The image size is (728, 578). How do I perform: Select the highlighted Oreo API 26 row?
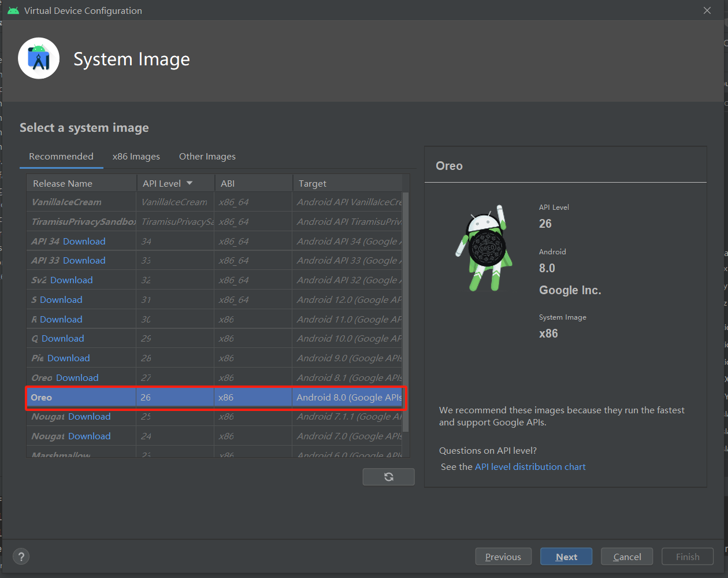pos(214,397)
